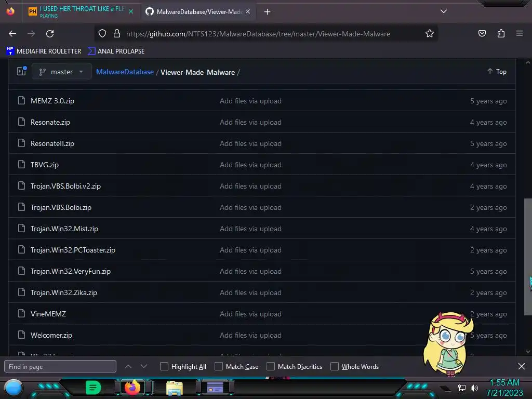The width and height of the screenshot is (532, 399).
Task: Click the file icon beside VineMEMZ
Action: pos(21,313)
